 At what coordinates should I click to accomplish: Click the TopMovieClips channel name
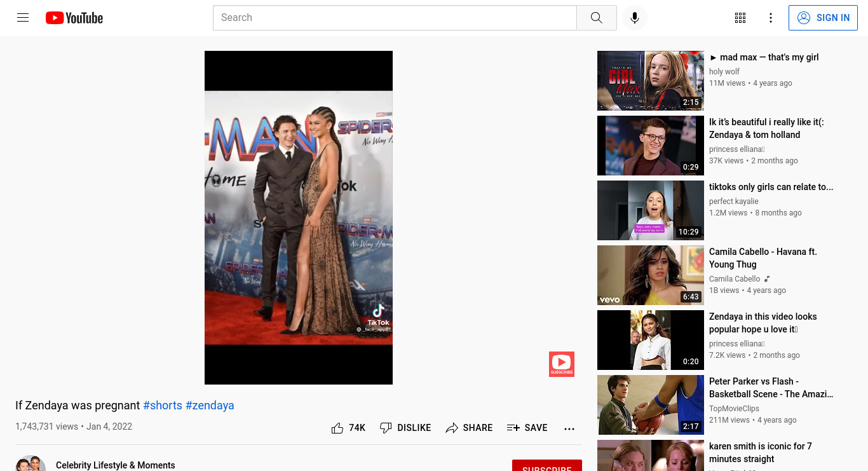tap(734, 409)
